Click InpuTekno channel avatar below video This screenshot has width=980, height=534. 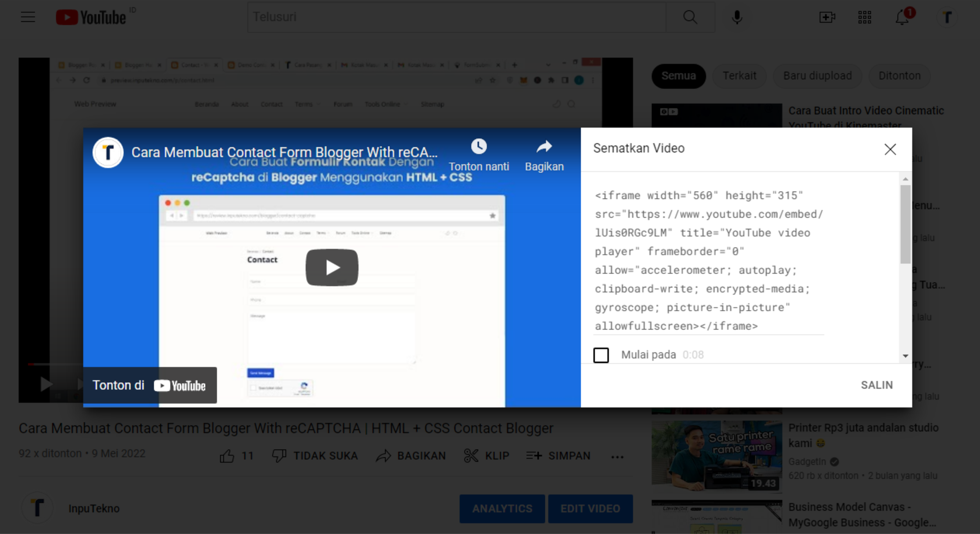pos(37,508)
